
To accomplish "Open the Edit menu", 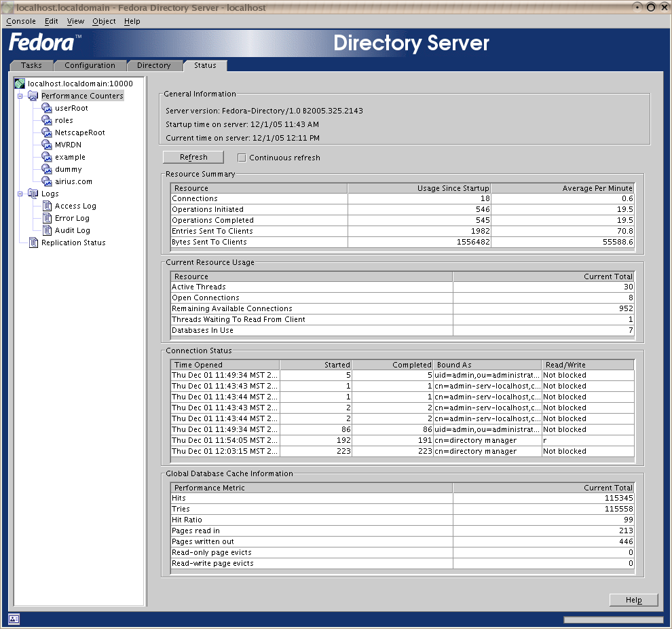I will pyautogui.click(x=52, y=21).
